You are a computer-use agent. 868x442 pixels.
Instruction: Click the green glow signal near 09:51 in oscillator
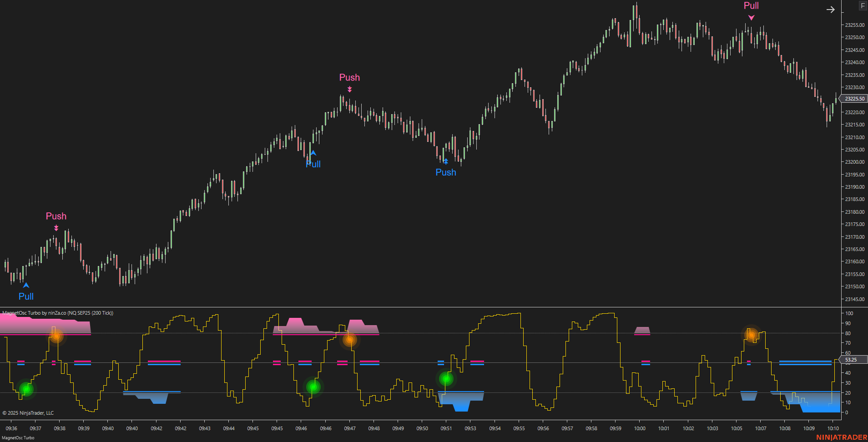(x=446, y=378)
